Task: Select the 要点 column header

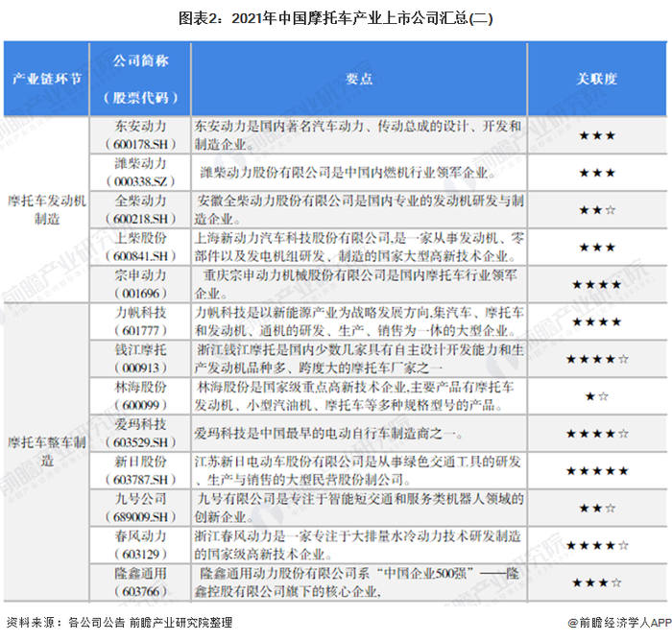Action: [x=359, y=79]
